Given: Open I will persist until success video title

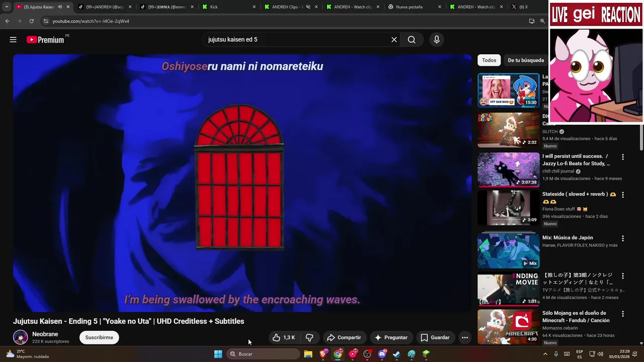Looking at the screenshot, I should [x=576, y=160].
